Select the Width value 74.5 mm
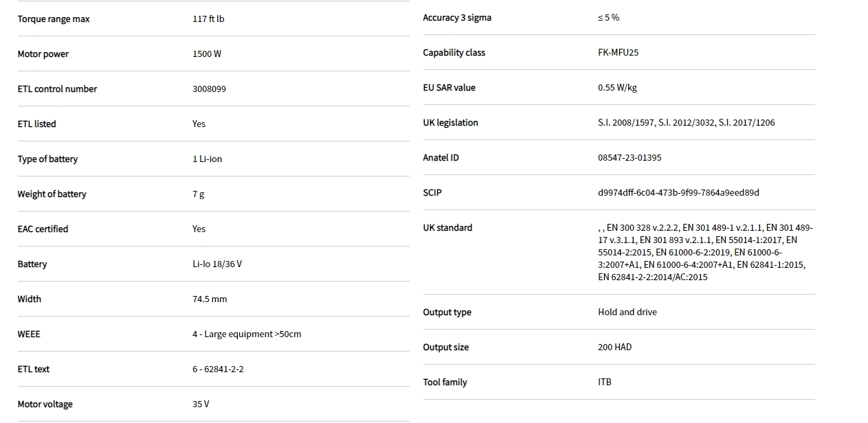The width and height of the screenshot is (868, 423). point(210,299)
